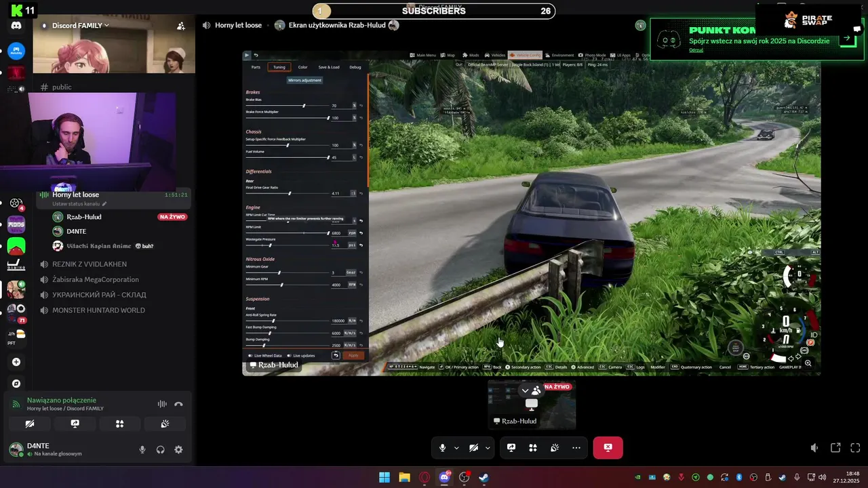Adjust Fuel Volume slider
This screenshot has height=488, width=868.
[287, 157]
